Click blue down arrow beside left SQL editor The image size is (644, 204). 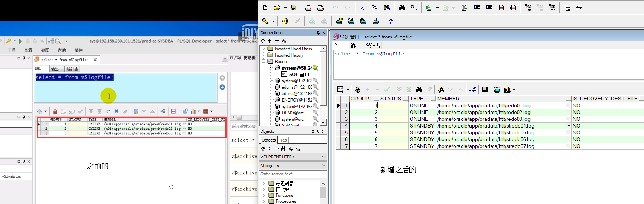click(x=222, y=87)
